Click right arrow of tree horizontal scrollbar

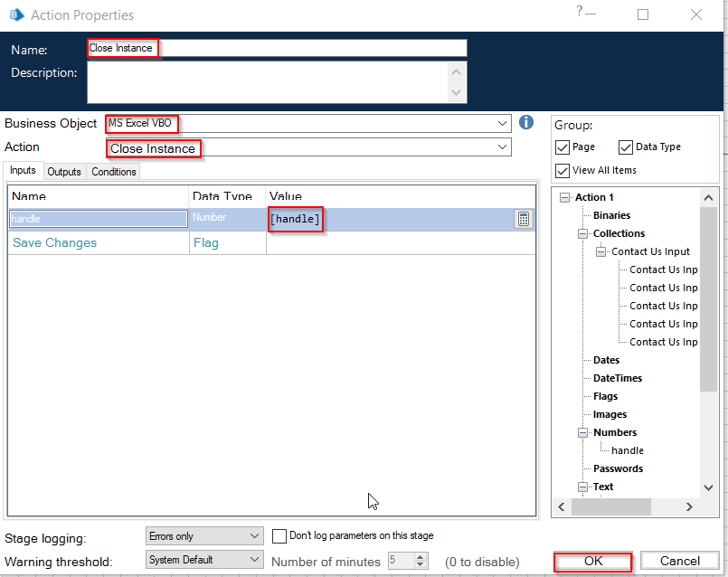click(689, 506)
